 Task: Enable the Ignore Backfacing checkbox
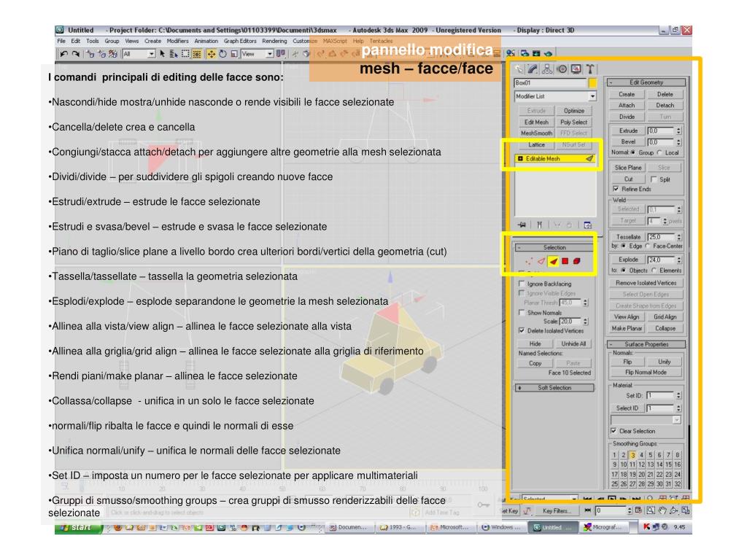[522, 284]
